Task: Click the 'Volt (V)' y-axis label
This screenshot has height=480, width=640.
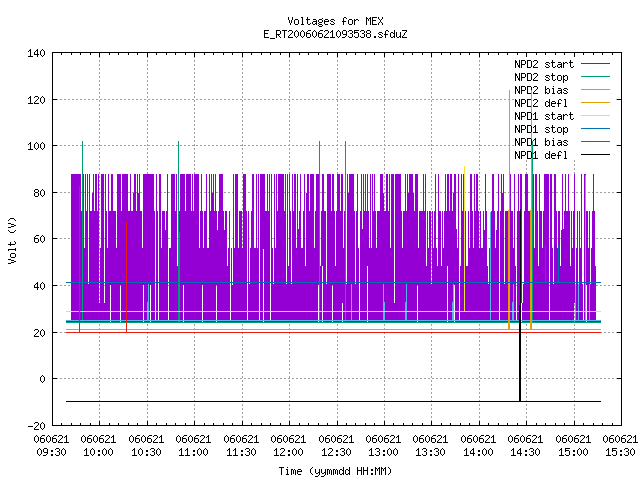Action: coord(12,240)
